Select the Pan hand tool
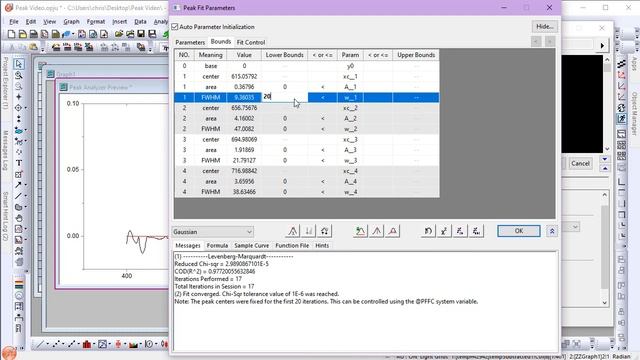This screenshot has width=640, height=360. [x=19, y=218]
